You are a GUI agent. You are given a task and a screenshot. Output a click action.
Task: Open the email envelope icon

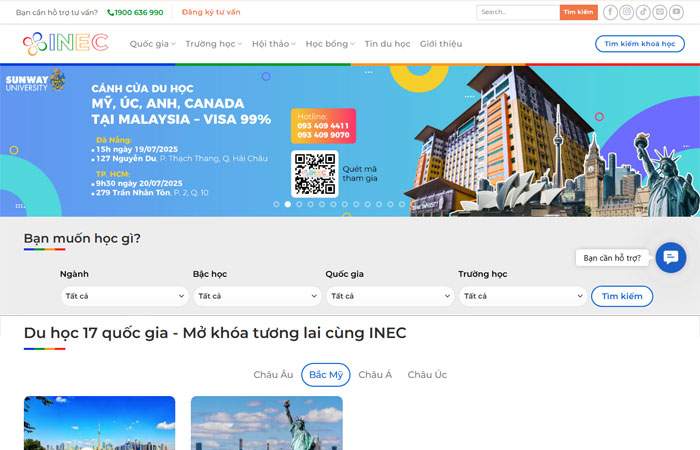coord(660,12)
